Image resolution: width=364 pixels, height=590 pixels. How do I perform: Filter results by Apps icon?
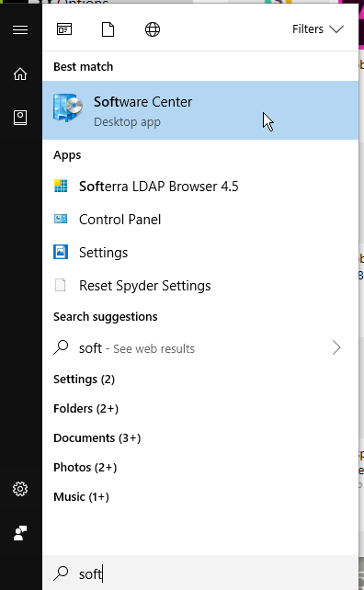click(64, 29)
